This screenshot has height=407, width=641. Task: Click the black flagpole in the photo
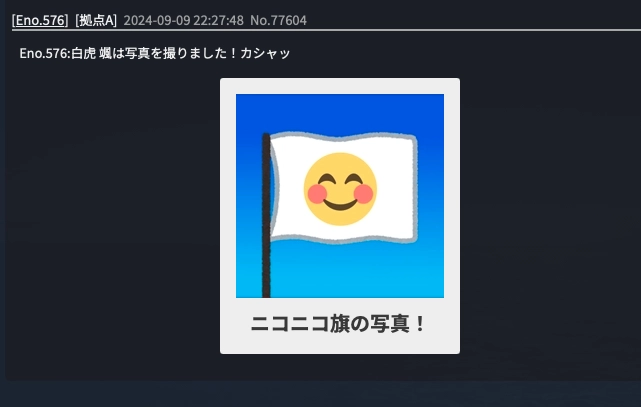266,215
